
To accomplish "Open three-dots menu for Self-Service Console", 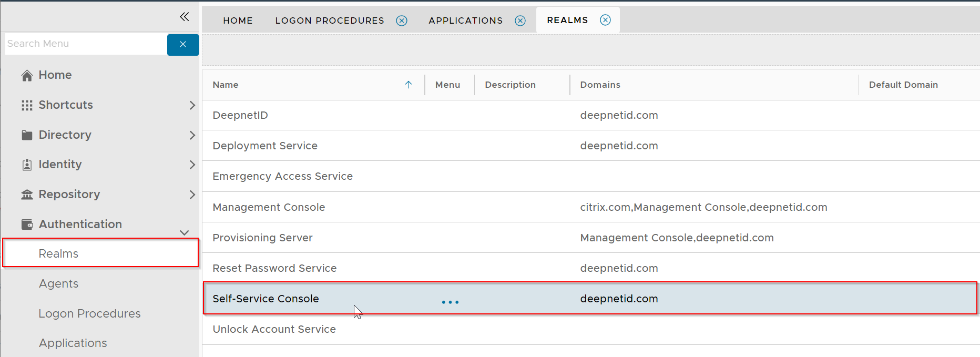I will [450, 302].
